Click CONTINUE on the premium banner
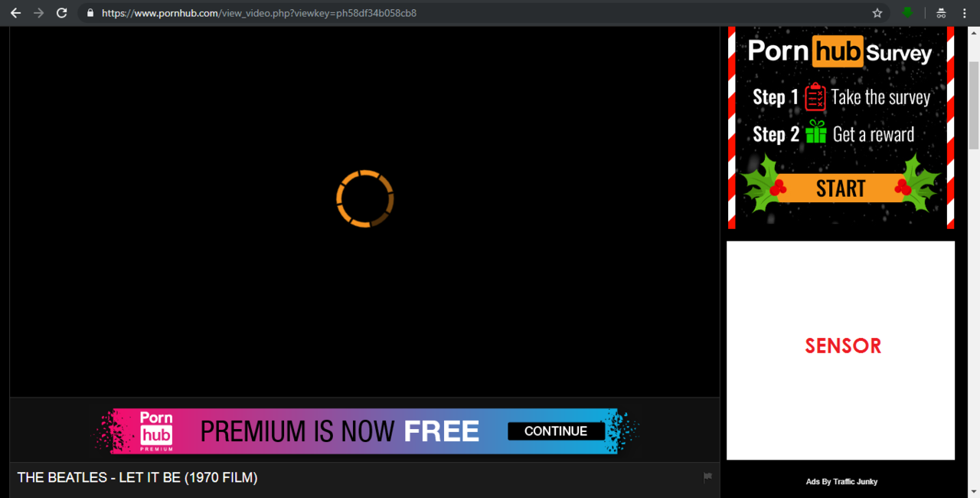 pyautogui.click(x=556, y=431)
